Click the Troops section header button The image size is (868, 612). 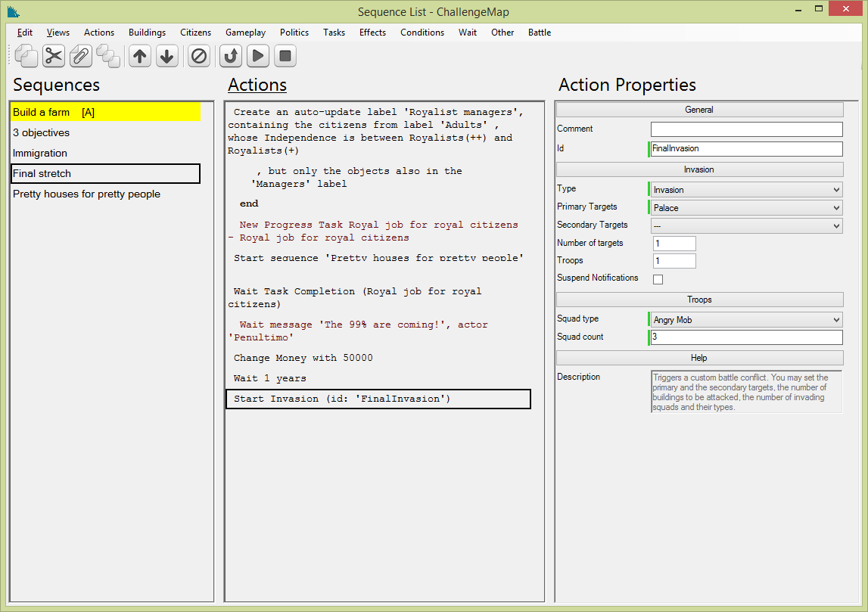tap(699, 300)
